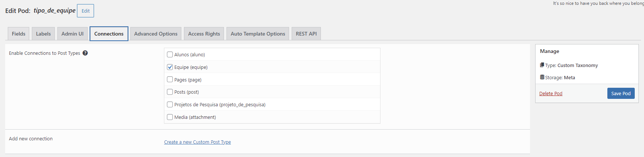Viewport: 644px width, 157px height.
Task: Click the Save Pod button
Action: click(x=621, y=93)
